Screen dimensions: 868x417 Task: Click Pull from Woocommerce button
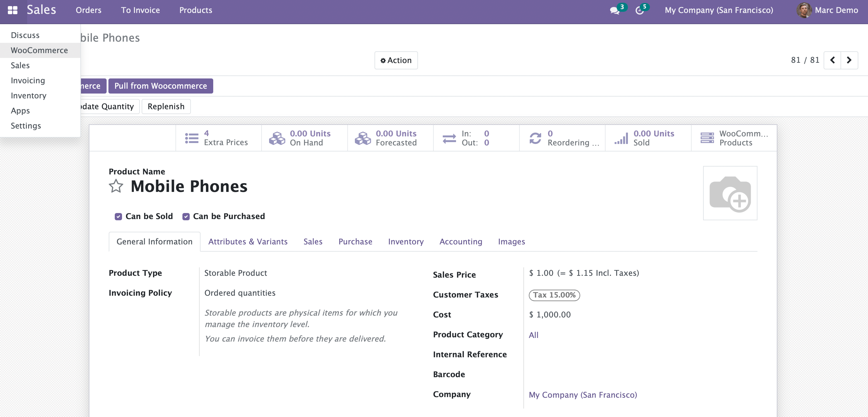(160, 86)
